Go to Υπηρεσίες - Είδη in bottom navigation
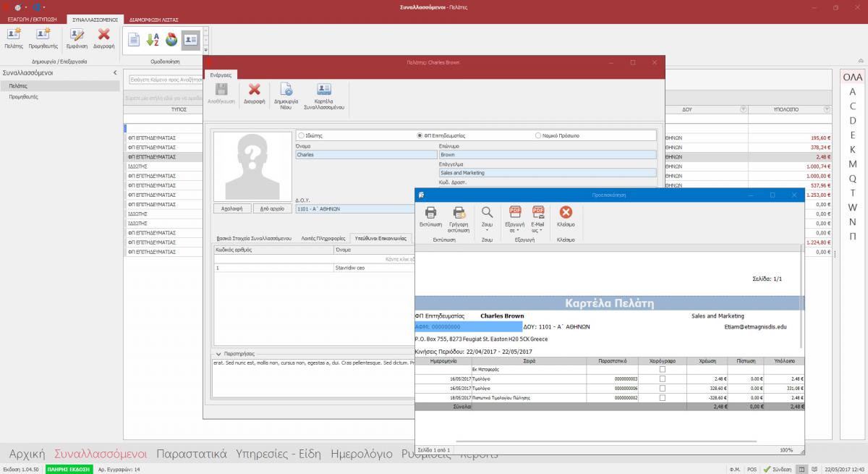The height and width of the screenshot is (474, 868). [278, 454]
